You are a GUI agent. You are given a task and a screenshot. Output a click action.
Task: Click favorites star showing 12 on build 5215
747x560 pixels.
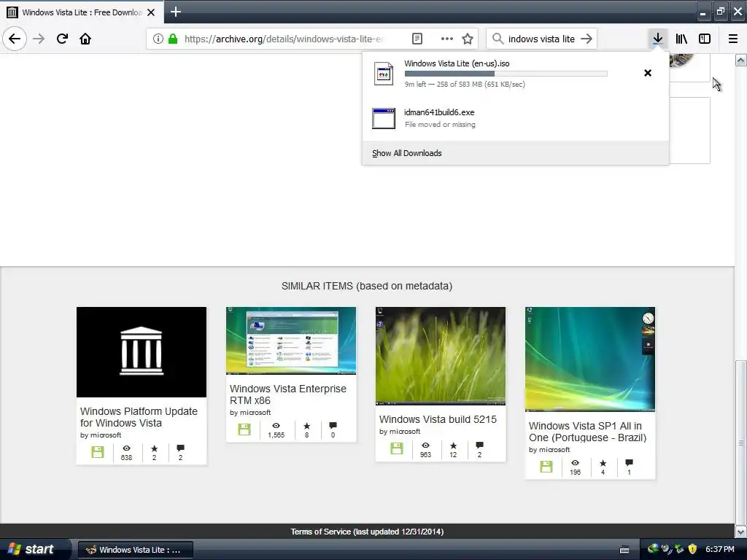(x=453, y=446)
